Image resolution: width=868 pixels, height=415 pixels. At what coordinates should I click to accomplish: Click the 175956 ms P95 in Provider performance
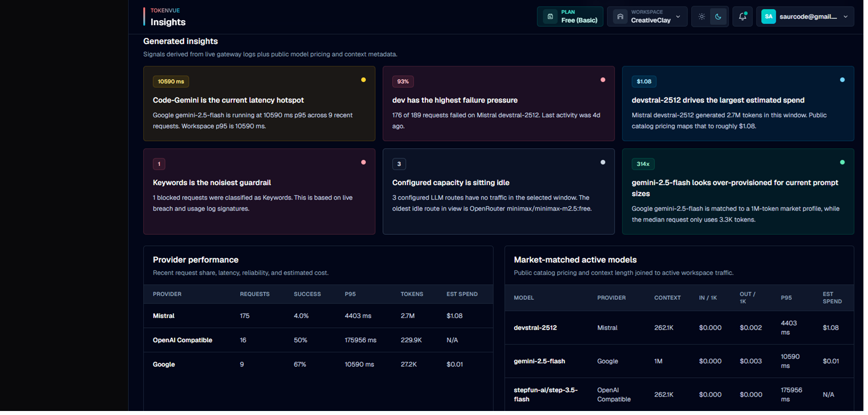361,340
